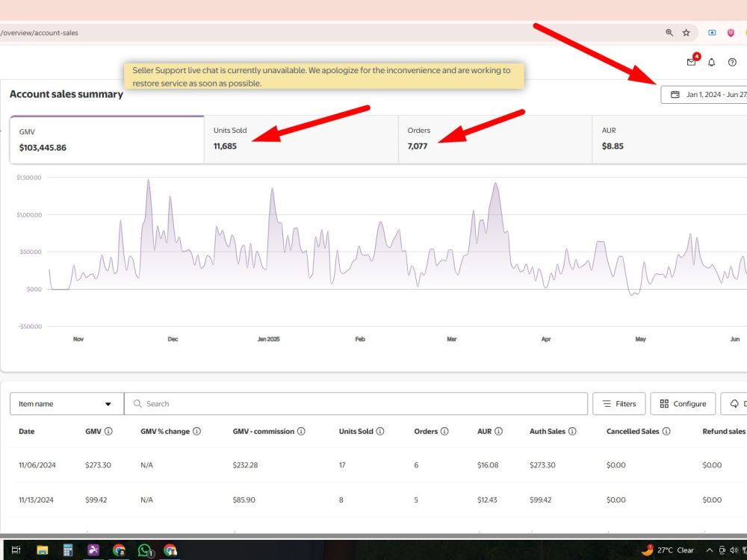This screenshot has height=560, width=747.
Task: Click the volume speaker tray icon
Action: tap(734, 550)
